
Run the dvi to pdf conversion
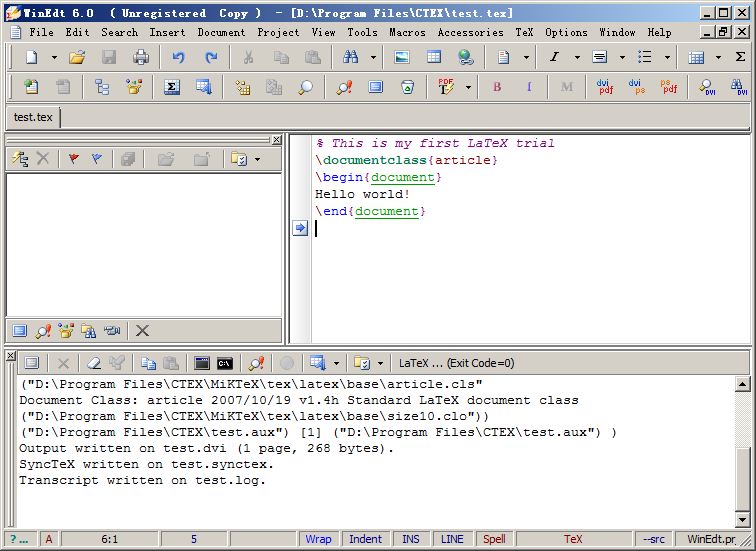point(605,87)
